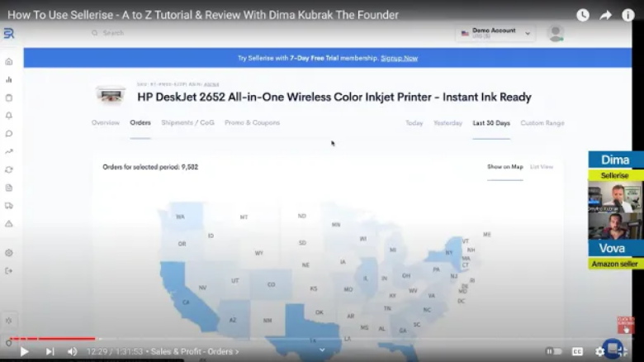The height and width of the screenshot is (362, 644).
Task: Select California on the map
Action: [x=186, y=302]
